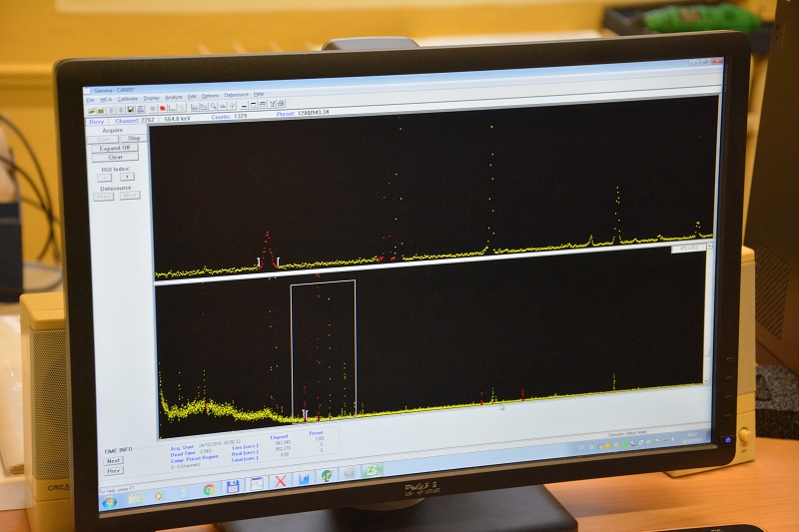Click the spectrum scrollbar down arrow
The width and height of the screenshot is (799, 532).
(x=706, y=380)
